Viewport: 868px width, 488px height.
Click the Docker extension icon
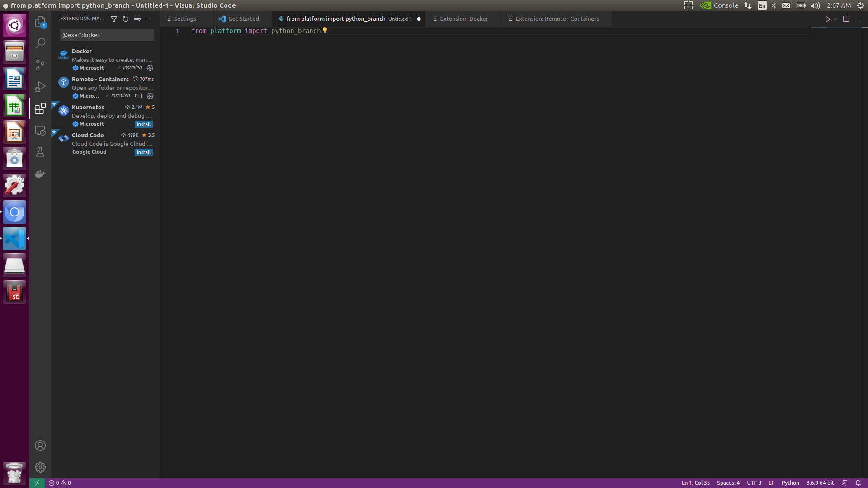click(x=63, y=54)
